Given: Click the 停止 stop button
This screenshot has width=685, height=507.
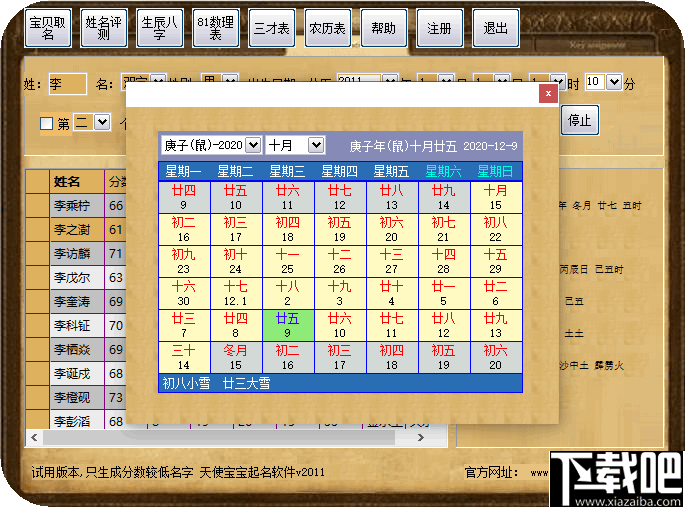Looking at the screenshot, I should point(580,120).
